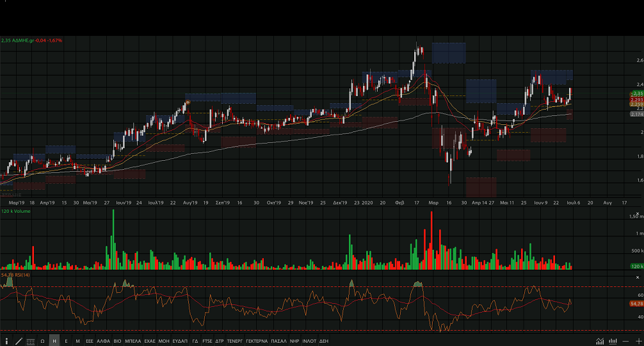Viewport: 644px width, 346px height.
Task: Click the 2,35 current price marker
Action: coord(636,94)
